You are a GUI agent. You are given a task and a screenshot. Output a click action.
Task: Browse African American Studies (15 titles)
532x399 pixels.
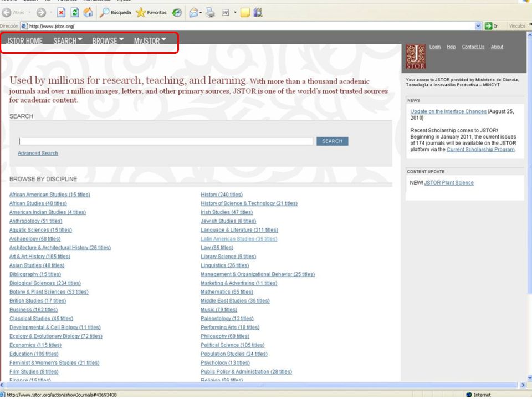click(49, 195)
